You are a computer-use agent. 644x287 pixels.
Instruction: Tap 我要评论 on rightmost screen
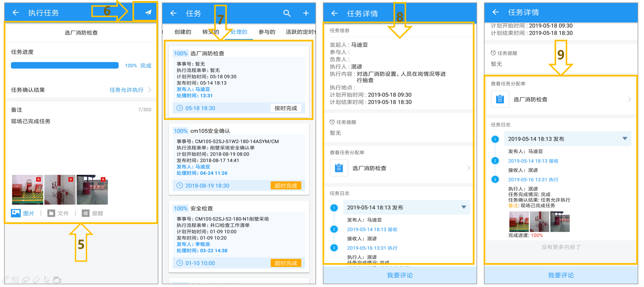coord(561,275)
